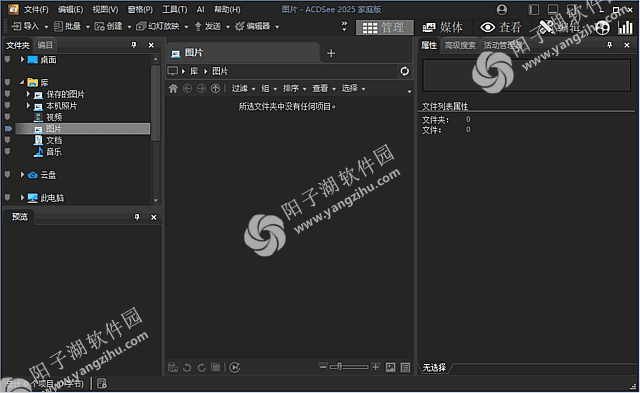
Task: Go forward using the right arrow icon
Action: [x=201, y=88]
